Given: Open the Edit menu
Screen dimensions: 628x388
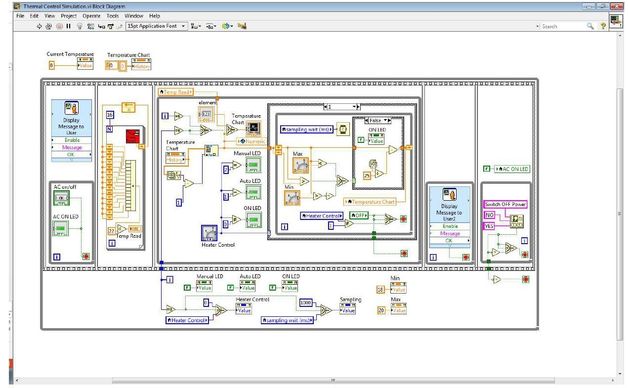Looking at the screenshot, I should [34, 16].
